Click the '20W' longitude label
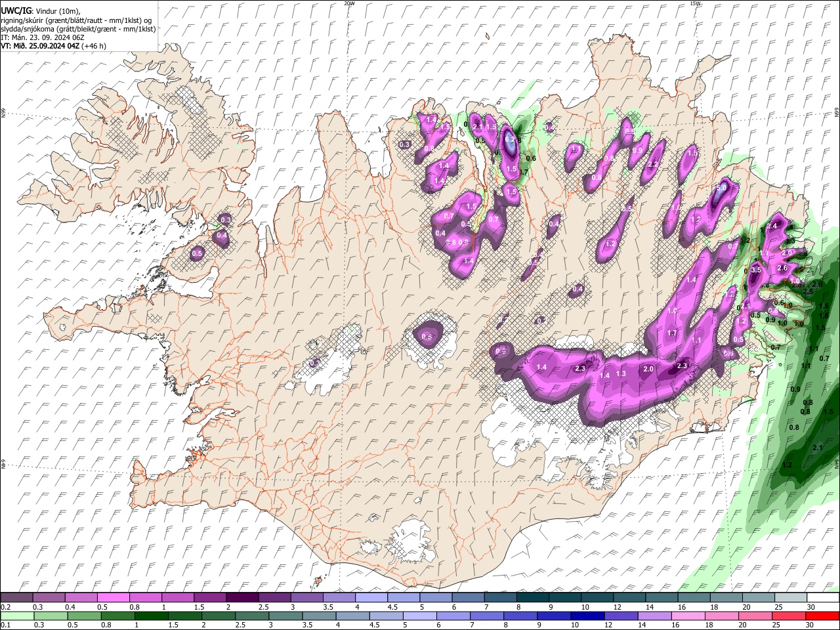 click(x=349, y=3)
